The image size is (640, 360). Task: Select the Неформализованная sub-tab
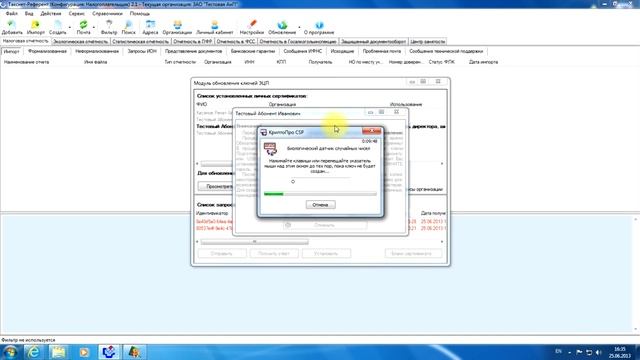(97, 51)
